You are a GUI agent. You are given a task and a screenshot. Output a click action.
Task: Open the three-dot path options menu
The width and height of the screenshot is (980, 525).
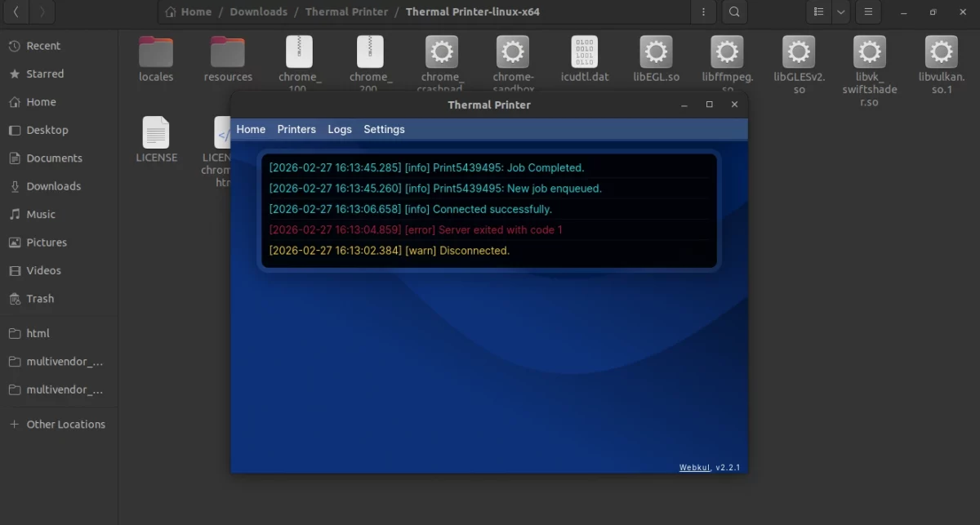point(703,11)
